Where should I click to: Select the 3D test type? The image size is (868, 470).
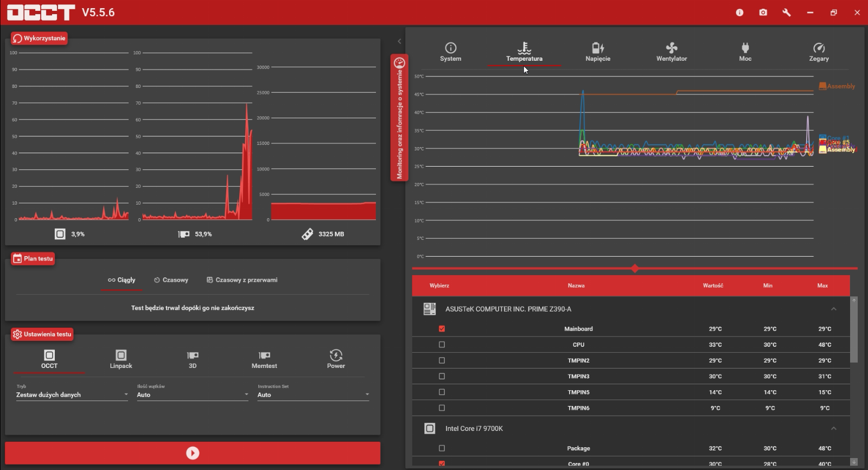[x=193, y=359]
